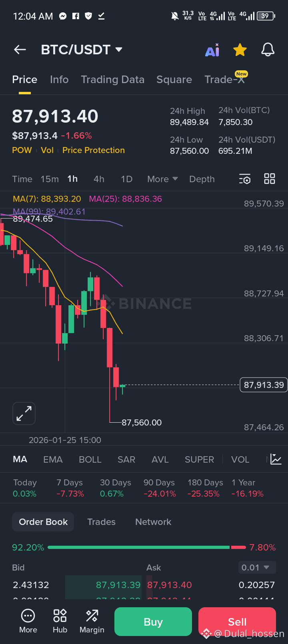Tap the Margin icon in bottom bar
Screen dimensions: 288x644
click(92, 621)
